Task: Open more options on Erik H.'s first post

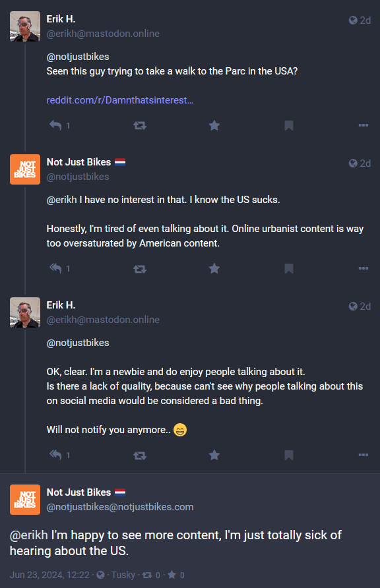Action: tap(363, 125)
